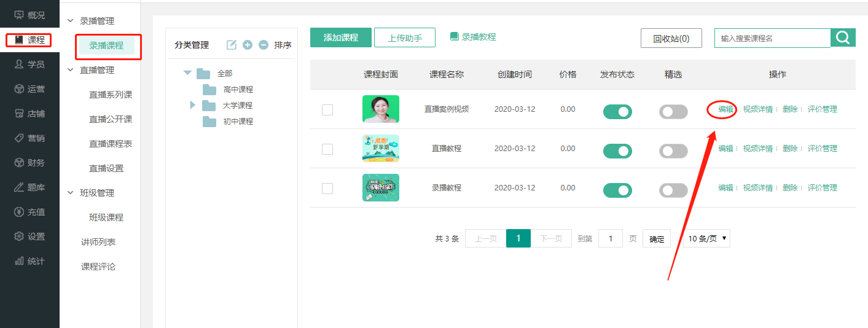Go to page 1
The height and width of the screenshot is (328, 868).
tap(518, 238)
